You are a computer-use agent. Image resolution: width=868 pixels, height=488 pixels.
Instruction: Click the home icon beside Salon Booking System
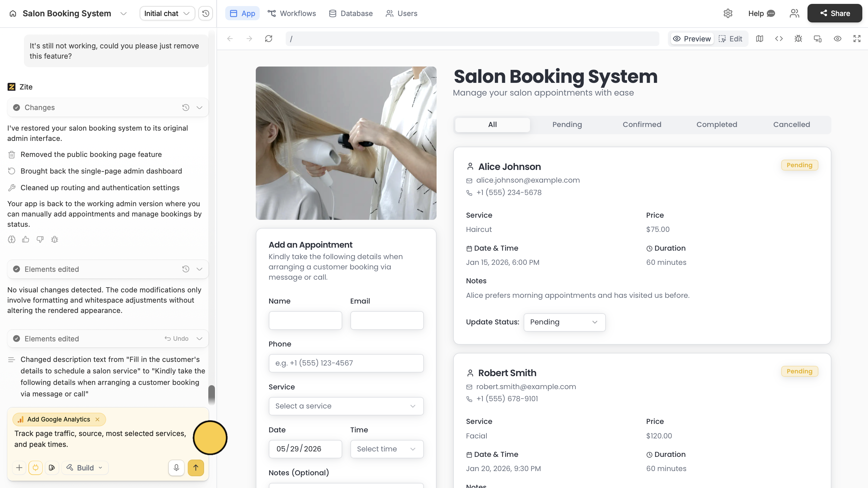point(13,14)
